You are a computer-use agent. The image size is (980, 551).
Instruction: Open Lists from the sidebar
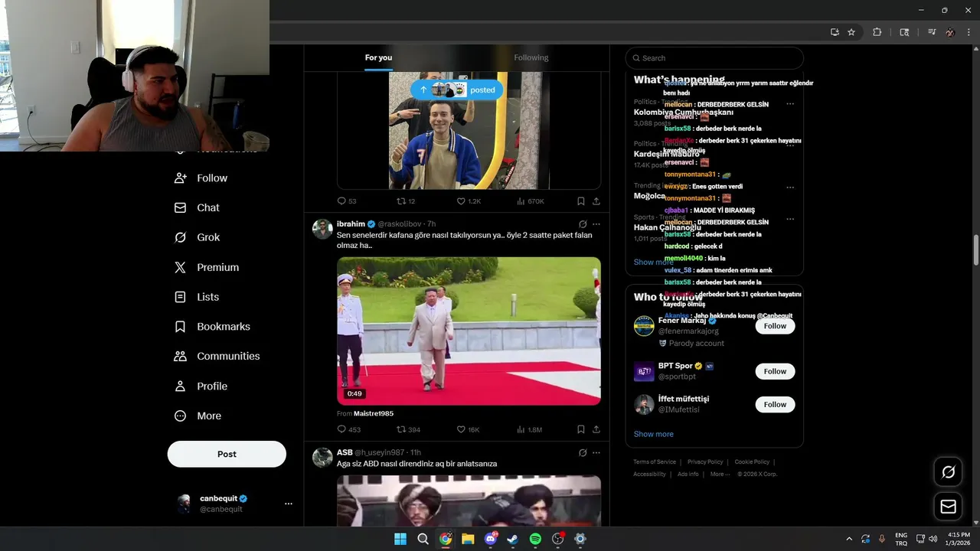(197, 297)
